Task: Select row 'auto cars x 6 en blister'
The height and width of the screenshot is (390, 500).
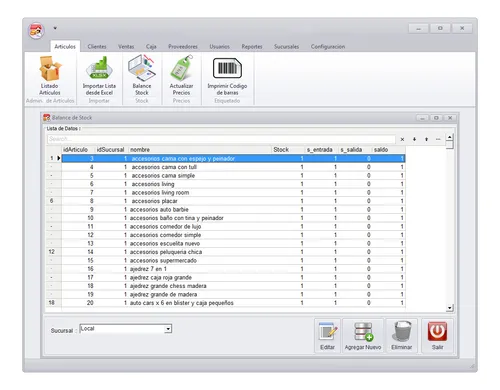Action: click(233, 303)
